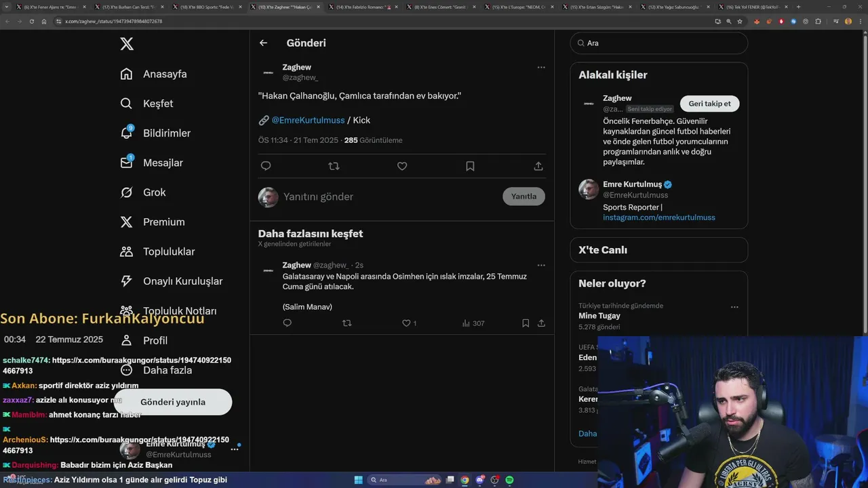Screen dimensions: 868x488
Task: Open Anasayfa home in sidebar
Action: tap(153, 74)
